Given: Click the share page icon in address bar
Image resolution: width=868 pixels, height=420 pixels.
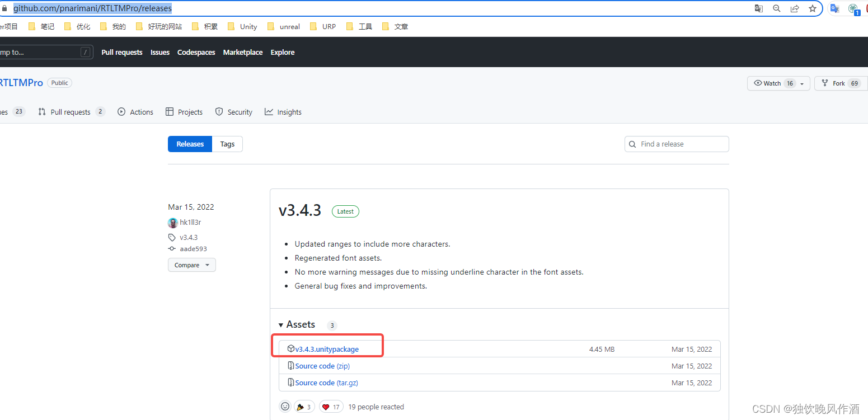Looking at the screenshot, I should [794, 8].
